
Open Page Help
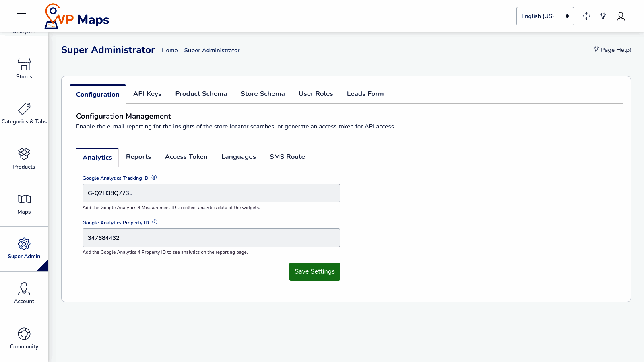[x=612, y=50]
